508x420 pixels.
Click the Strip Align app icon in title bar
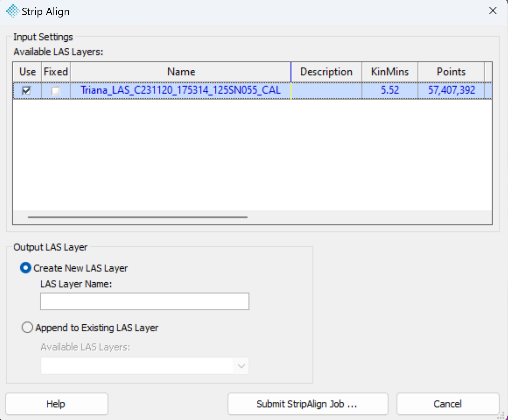point(13,11)
